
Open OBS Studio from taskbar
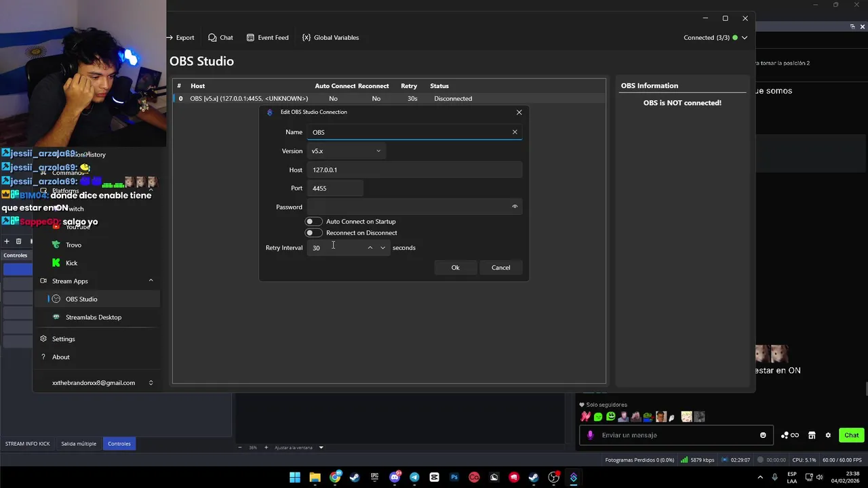553,477
